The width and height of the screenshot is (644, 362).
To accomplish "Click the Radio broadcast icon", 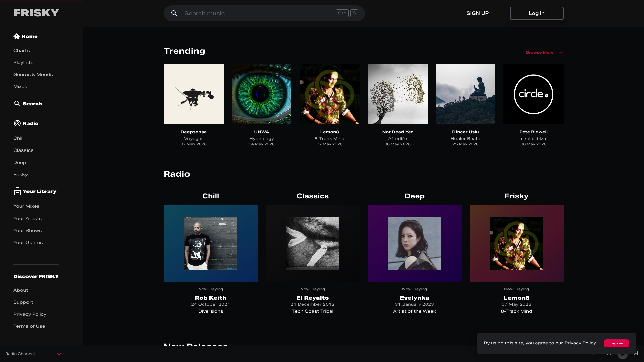I will (x=17, y=123).
